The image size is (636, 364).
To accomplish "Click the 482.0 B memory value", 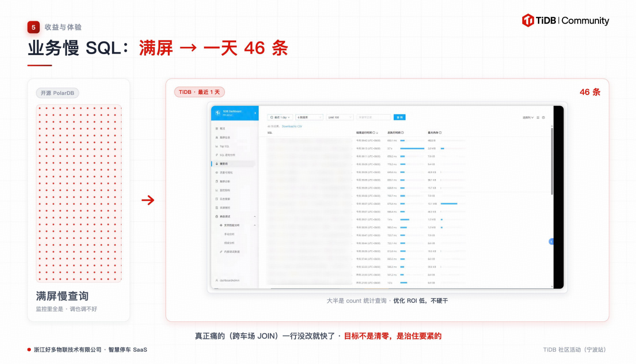I will tap(432, 140).
